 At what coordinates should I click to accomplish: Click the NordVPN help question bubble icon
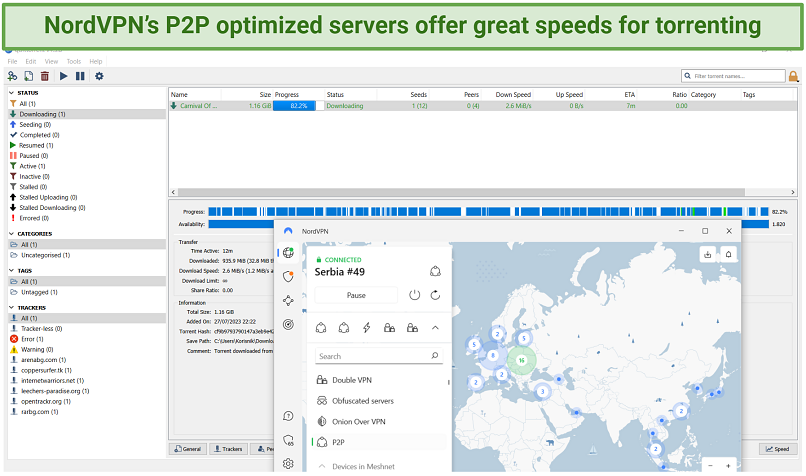click(288, 416)
